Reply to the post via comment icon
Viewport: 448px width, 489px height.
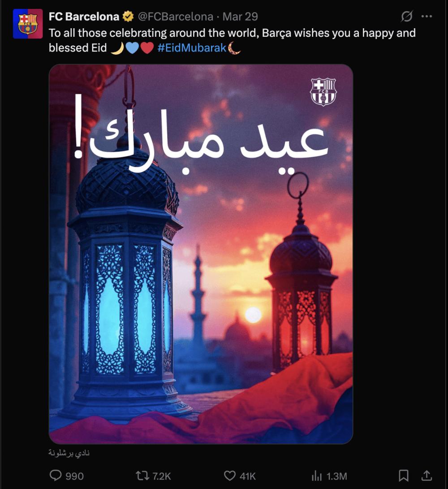pyautogui.click(x=67, y=476)
